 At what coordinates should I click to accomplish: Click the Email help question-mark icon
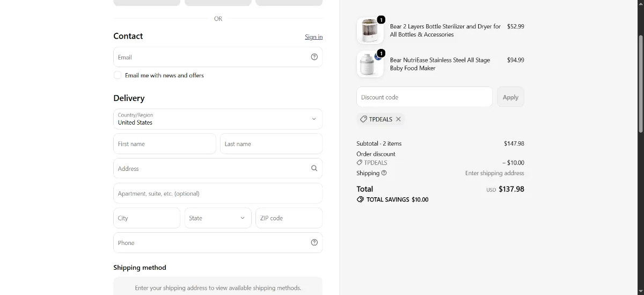(x=314, y=57)
